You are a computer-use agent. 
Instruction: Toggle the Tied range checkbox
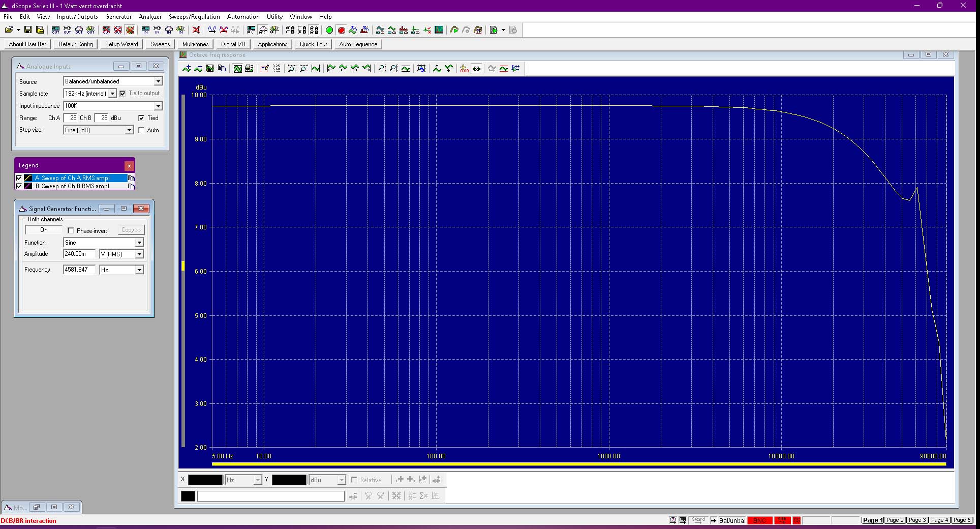[141, 118]
